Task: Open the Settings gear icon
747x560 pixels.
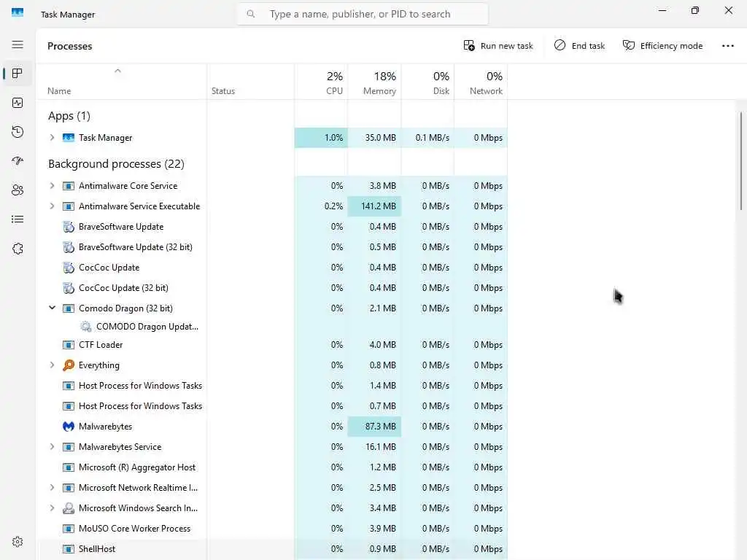Action: click(18, 542)
